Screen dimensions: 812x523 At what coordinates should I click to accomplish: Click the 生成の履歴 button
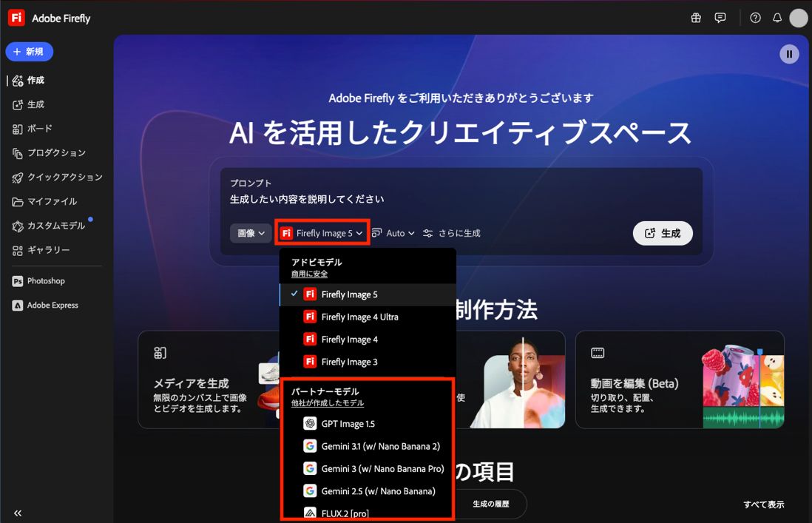[x=491, y=504]
